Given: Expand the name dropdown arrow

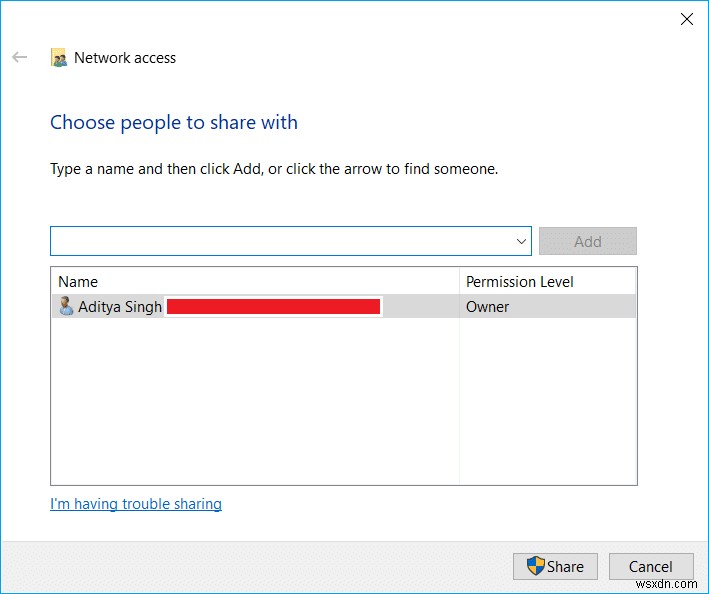Looking at the screenshot, I should (x=521, y=241).
